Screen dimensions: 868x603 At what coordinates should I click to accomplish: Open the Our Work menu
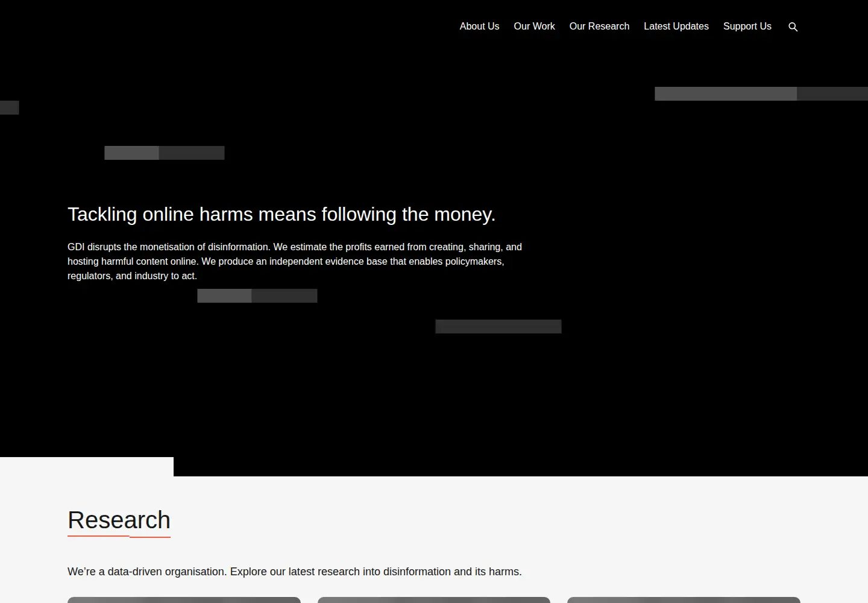tap(534, 27)
